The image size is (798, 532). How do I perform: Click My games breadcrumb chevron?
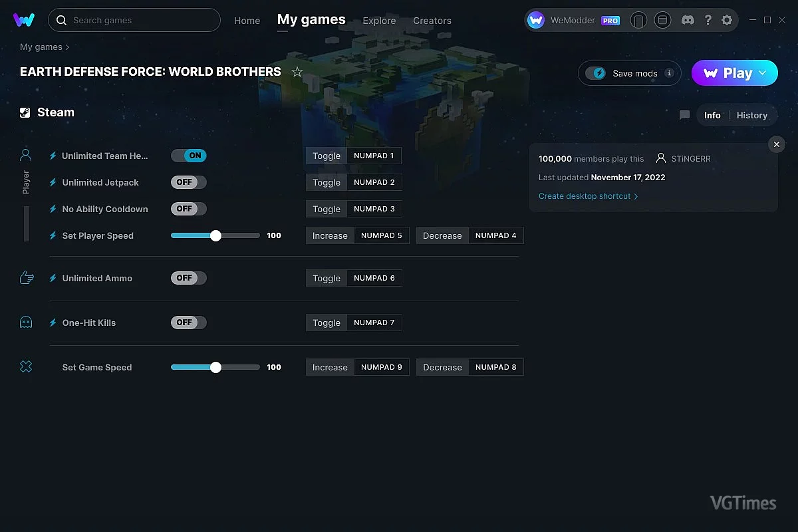point(67,47)
